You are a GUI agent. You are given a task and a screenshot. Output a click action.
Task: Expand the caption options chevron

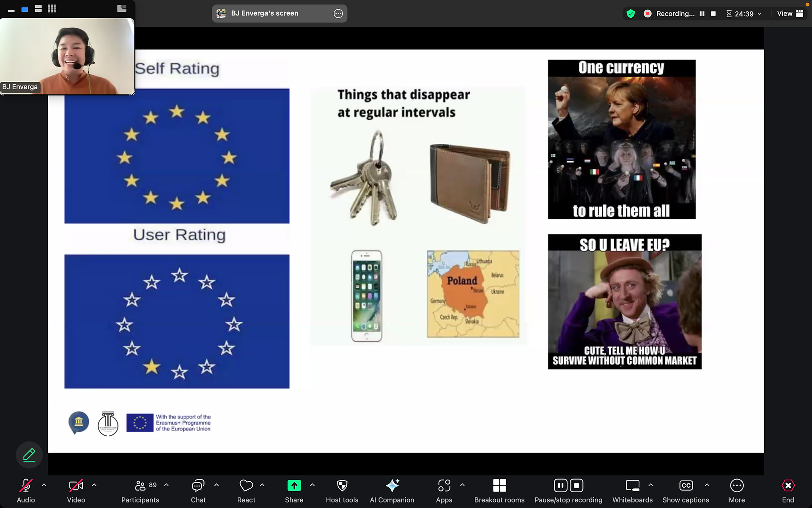tap(707, 485)
